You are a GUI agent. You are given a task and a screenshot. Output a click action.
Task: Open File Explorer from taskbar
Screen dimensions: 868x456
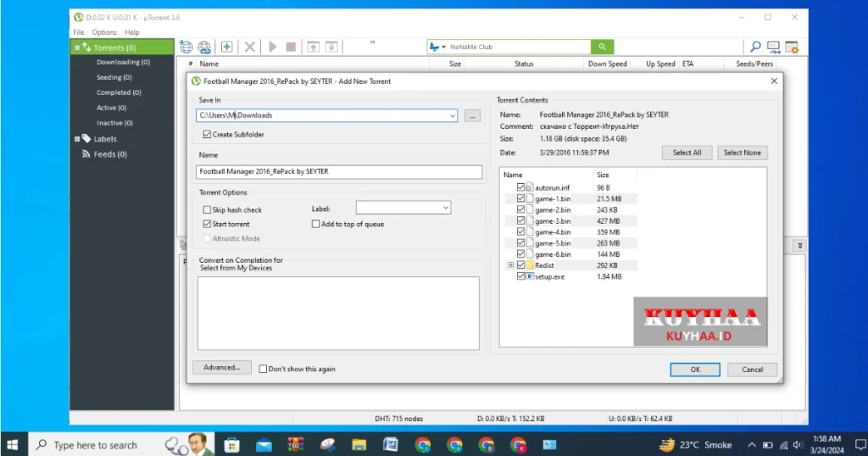pos(359,444)
